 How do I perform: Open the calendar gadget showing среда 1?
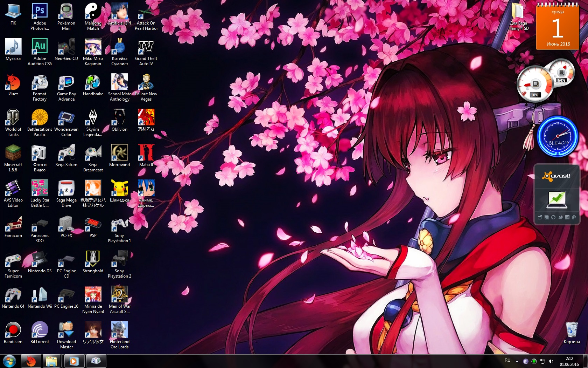click(558, 26)
